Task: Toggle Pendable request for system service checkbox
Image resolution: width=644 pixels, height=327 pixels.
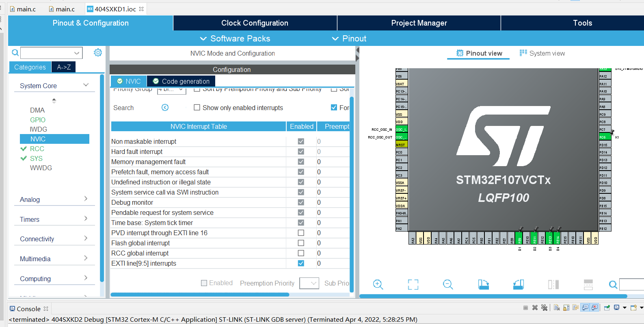Action: tap(301, 212)
